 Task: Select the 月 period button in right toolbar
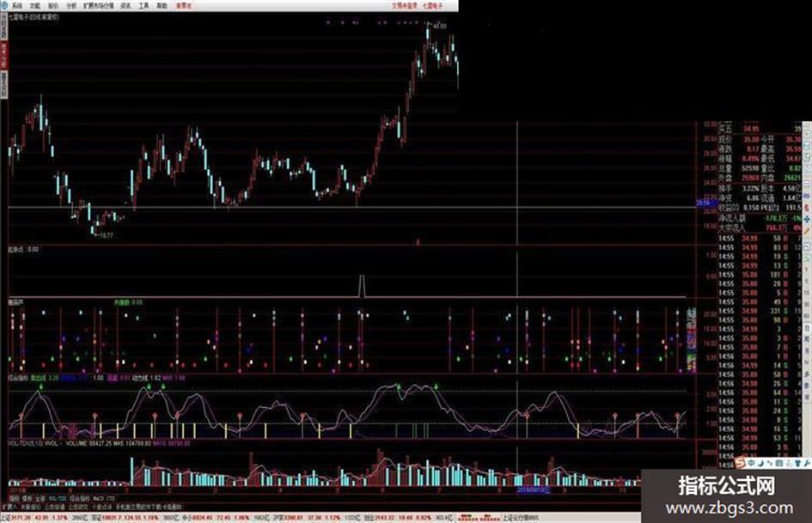pos(807,351)
